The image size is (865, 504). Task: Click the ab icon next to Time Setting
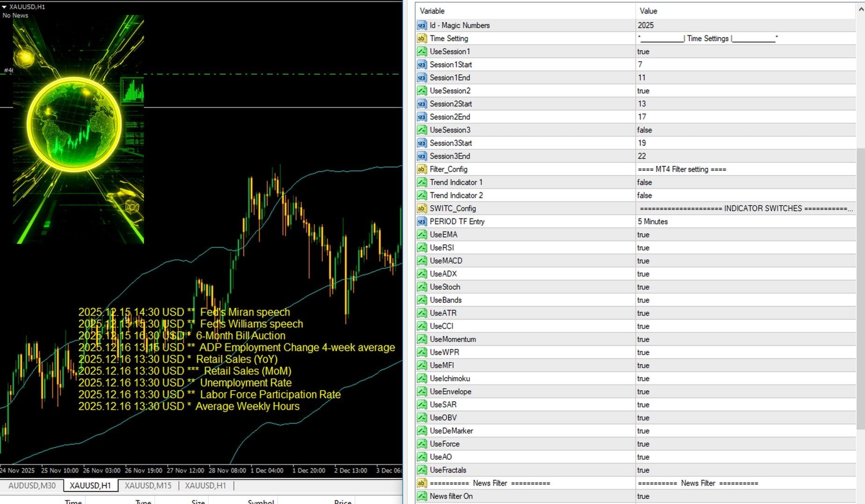tap(421, 39)
